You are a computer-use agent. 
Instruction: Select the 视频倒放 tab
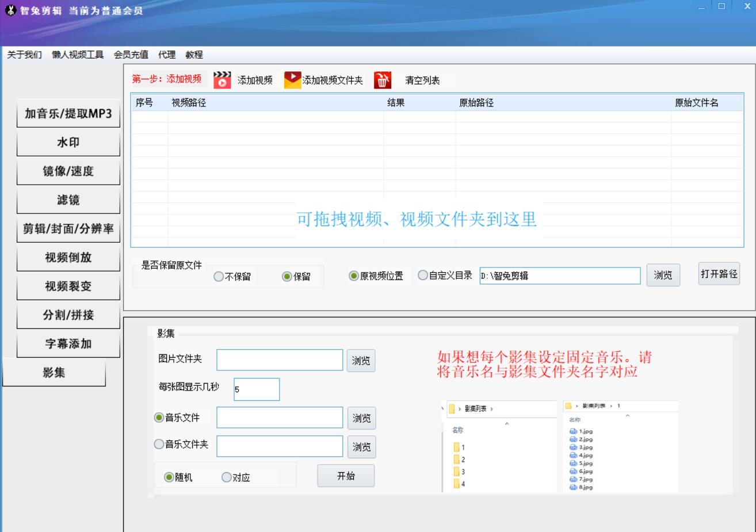coord(68,257)
